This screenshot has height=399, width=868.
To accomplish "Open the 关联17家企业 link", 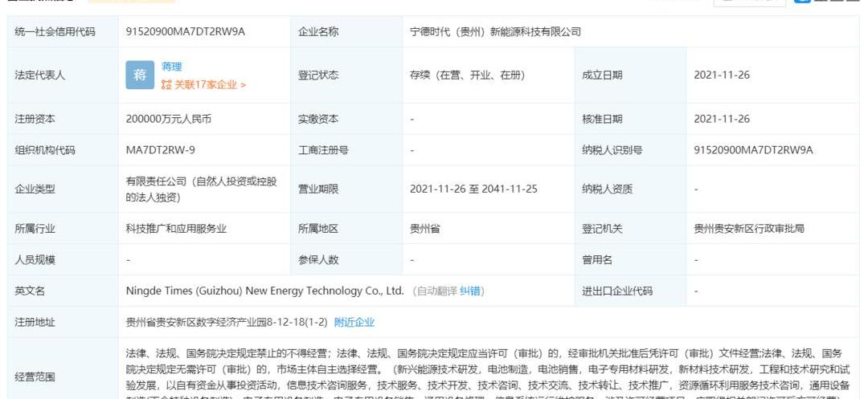I will [210, 84].
